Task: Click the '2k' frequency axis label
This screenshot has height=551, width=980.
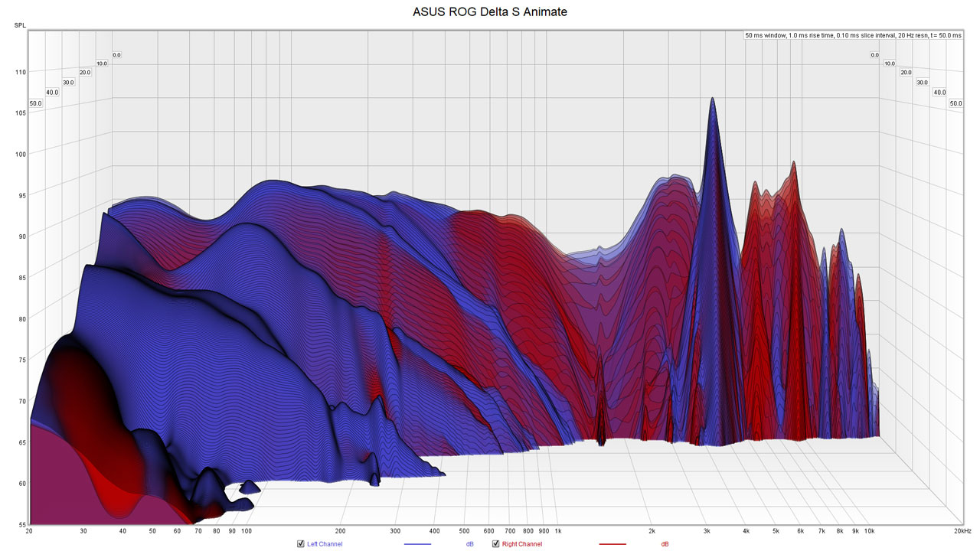Action: (653, 530)
